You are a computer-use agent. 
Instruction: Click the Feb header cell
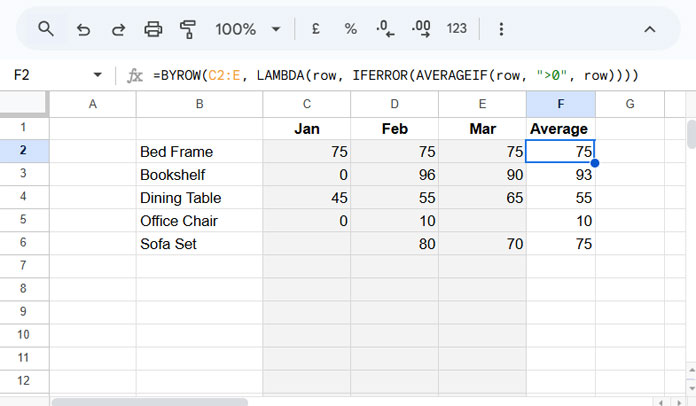(x=395, y=129)
